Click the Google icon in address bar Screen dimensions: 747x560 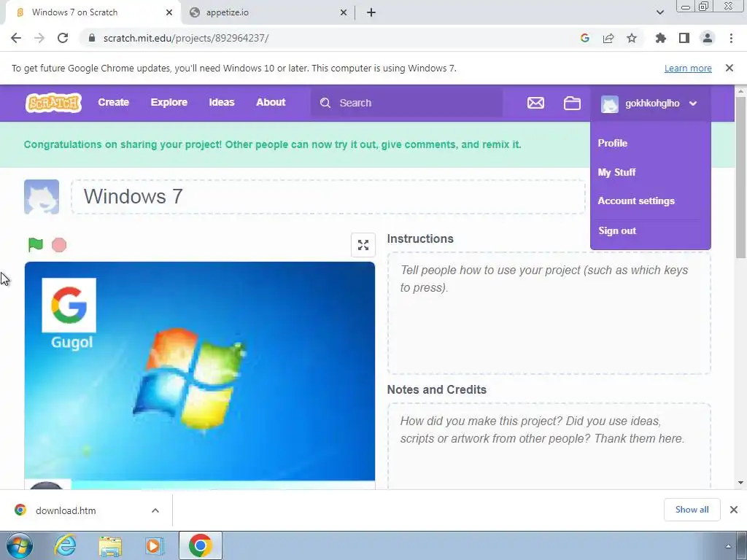(x=585, y=38)
